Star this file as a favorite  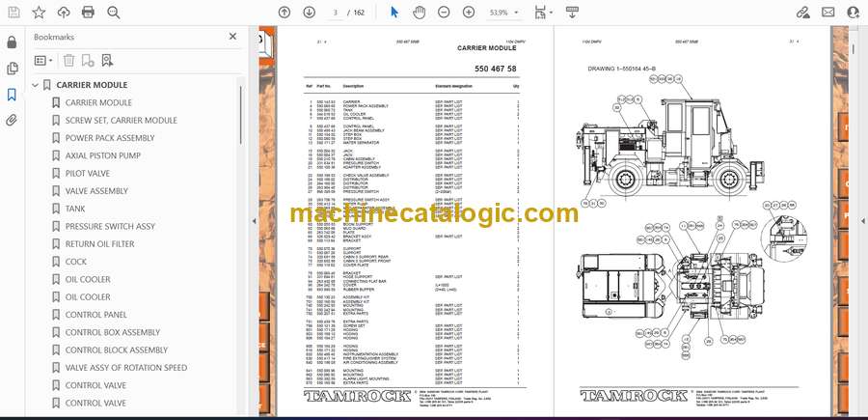(x=39, y=13)
